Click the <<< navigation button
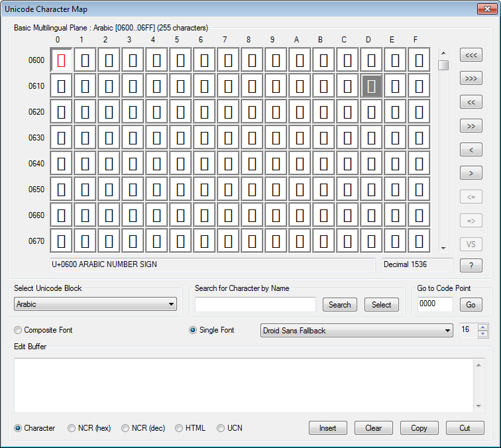501x448 pixels. pos(471,55)
